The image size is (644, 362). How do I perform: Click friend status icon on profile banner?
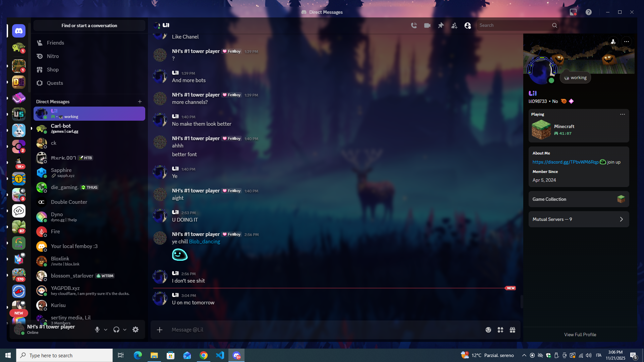[x=613, y=42]
